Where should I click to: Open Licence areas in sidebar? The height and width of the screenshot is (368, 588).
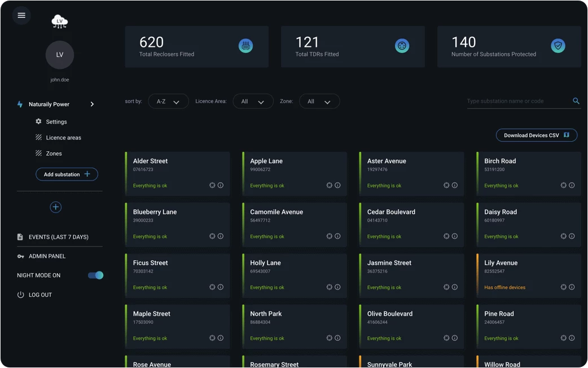[59, 138]
